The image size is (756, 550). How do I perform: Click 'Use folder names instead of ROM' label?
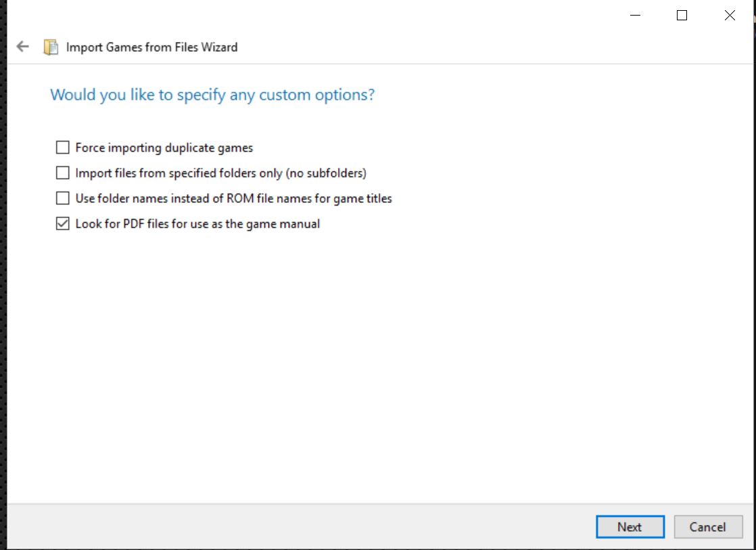[x=233, y=199]
